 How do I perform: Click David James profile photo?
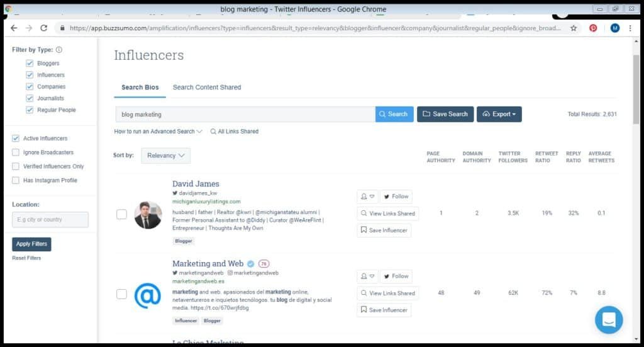pyautogui.click(x=148, y=215)
